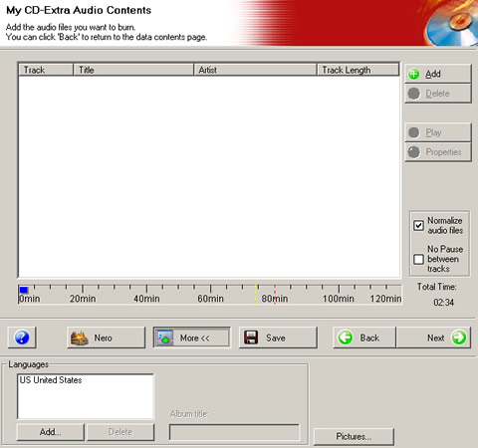Collapse extra options with More <<
Viewport: 478px width, 448px height.
(x=192, y=337)
